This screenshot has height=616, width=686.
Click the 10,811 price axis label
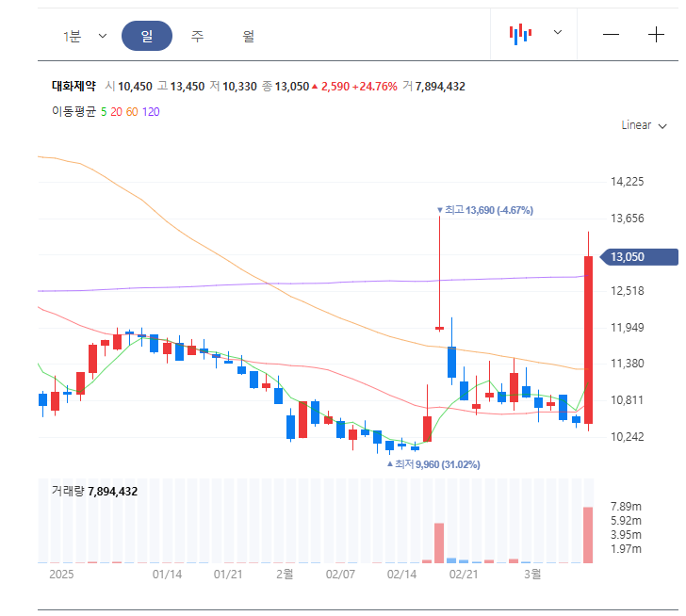tap(628, 400)
